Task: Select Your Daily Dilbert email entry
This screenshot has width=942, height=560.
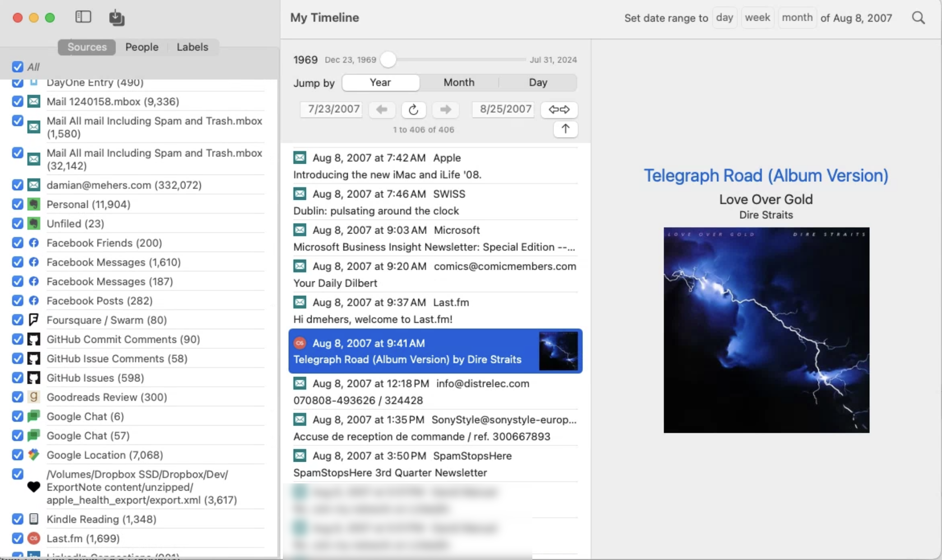Action: tap(435, 275)
